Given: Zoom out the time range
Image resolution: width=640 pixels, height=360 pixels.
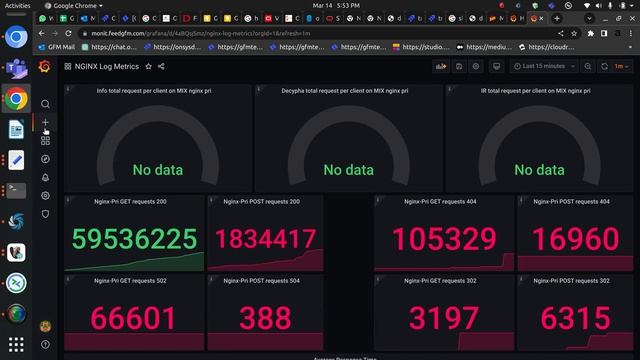Looking at the screenshot, I should 588,66.
